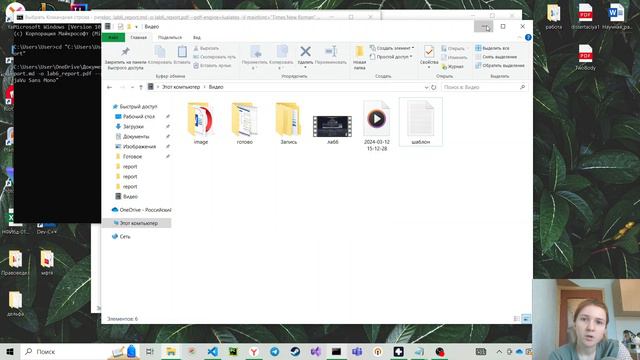
Task: Click the Свойства properties checkmark icon
Action: click(x=429, y=52)
